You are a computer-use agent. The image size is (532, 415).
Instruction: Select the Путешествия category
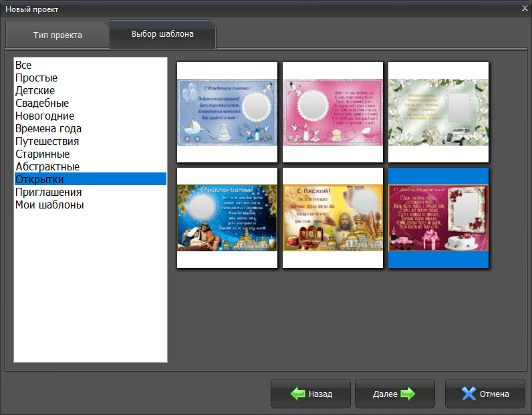tap(90, 141)
